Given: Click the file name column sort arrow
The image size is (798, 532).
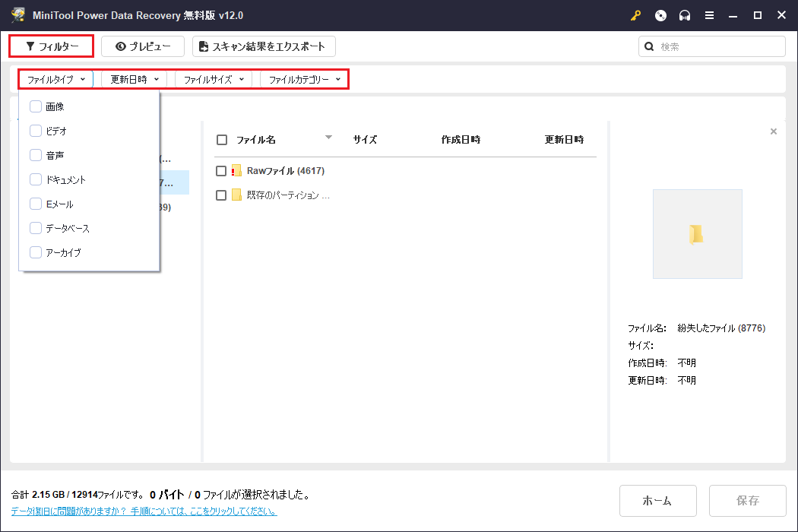Looking at the screenshot, I should tap(328, 138).
